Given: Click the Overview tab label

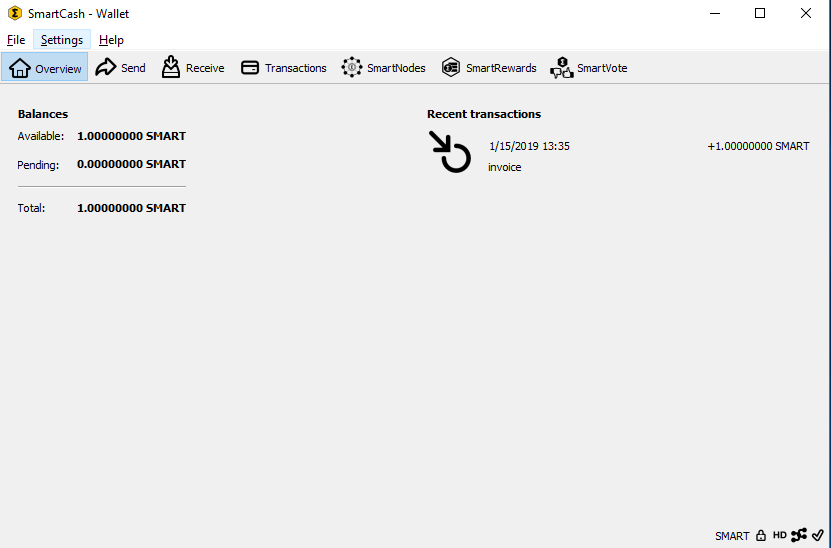Looking at the screenshot, I should click(x=58, y=69).
